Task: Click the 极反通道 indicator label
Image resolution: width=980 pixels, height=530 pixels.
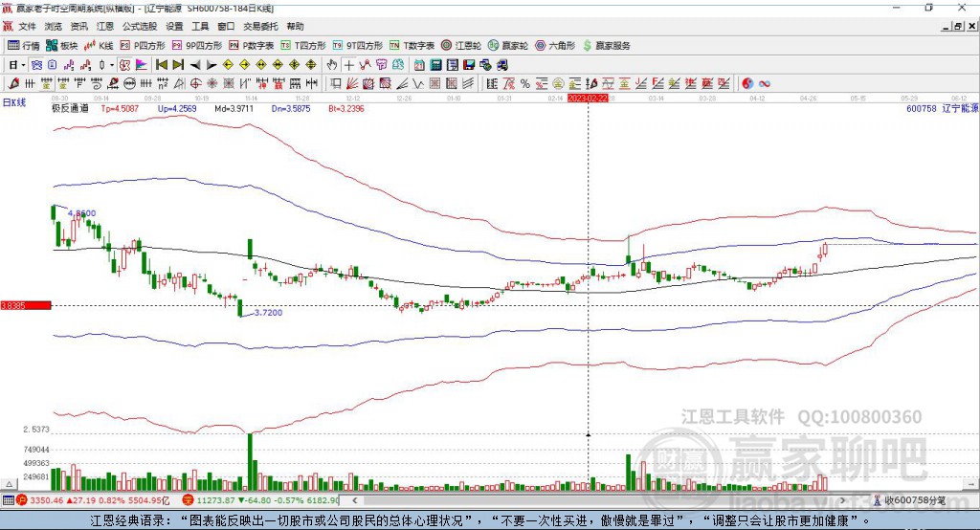Action: 70,108
